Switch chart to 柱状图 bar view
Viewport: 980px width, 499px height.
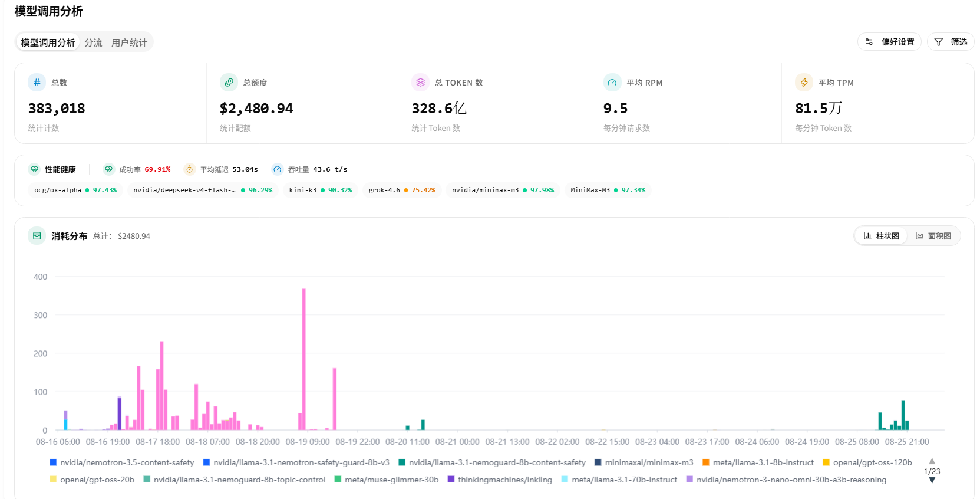pyautogui.click(x=882, y=236)
